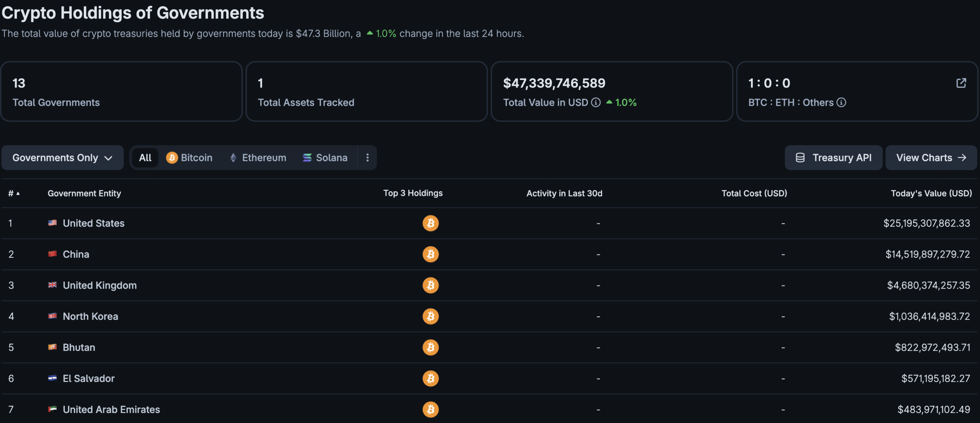Click the Total Governments card label
The height and width of the screenshot is (423, 980).
tap(56, 102)
